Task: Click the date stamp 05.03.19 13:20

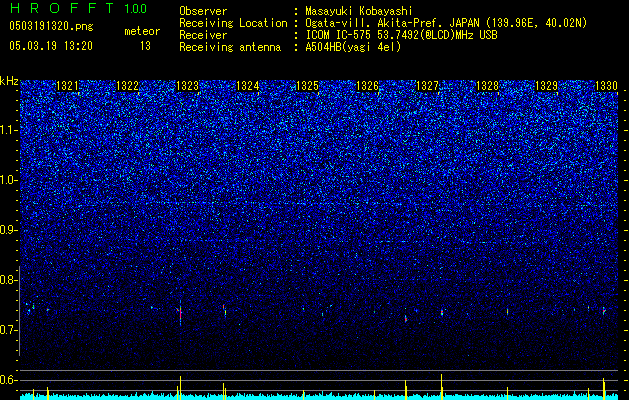Action: pyautogui.click(x=51, y=46)
